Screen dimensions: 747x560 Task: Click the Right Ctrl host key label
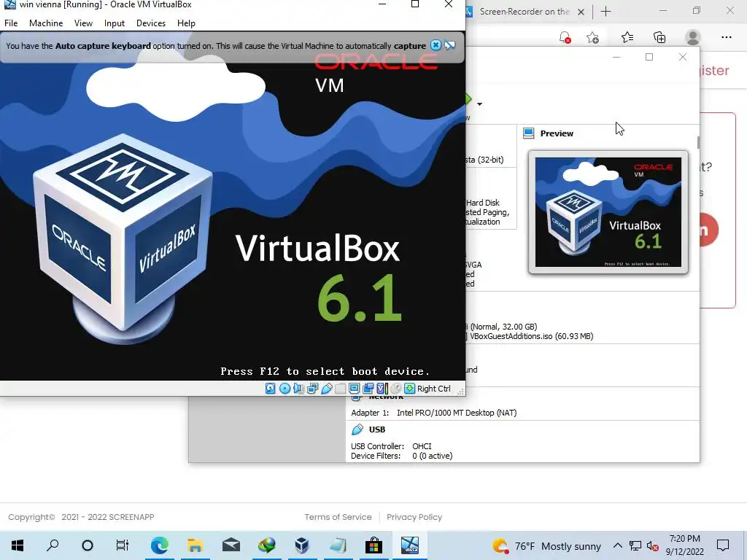(433, 389)
